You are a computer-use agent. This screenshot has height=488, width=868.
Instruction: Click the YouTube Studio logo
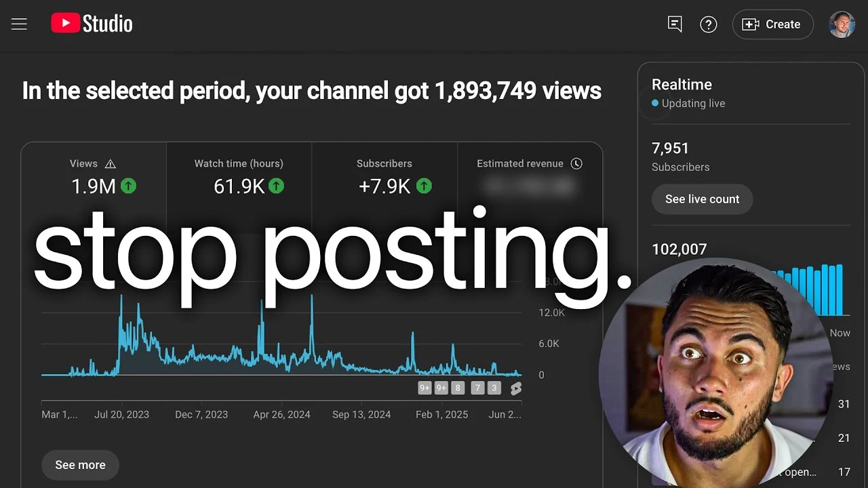[x=92, y=24]
